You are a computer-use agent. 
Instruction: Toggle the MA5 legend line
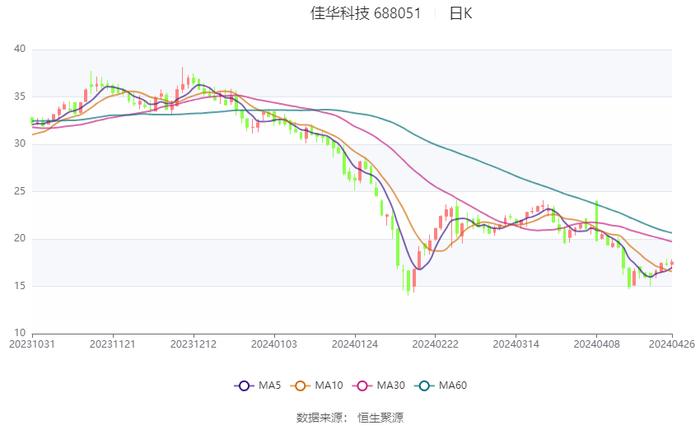coord(258,385)
